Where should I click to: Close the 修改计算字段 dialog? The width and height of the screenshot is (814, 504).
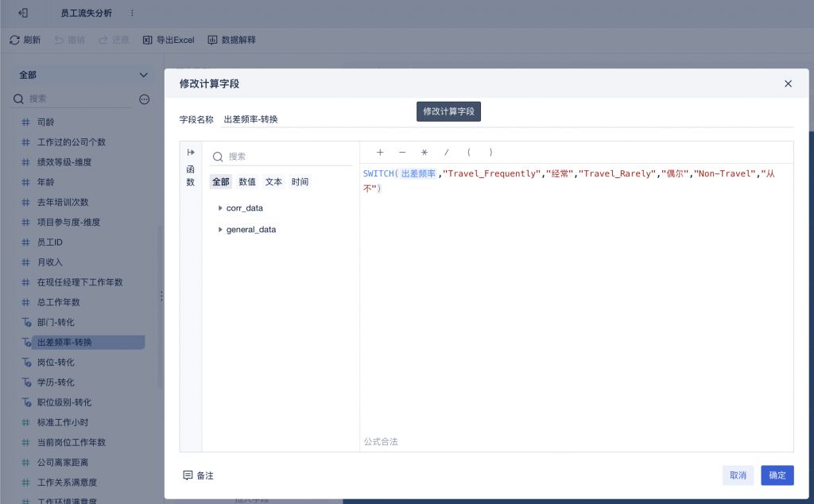click(x=788, y=83)
